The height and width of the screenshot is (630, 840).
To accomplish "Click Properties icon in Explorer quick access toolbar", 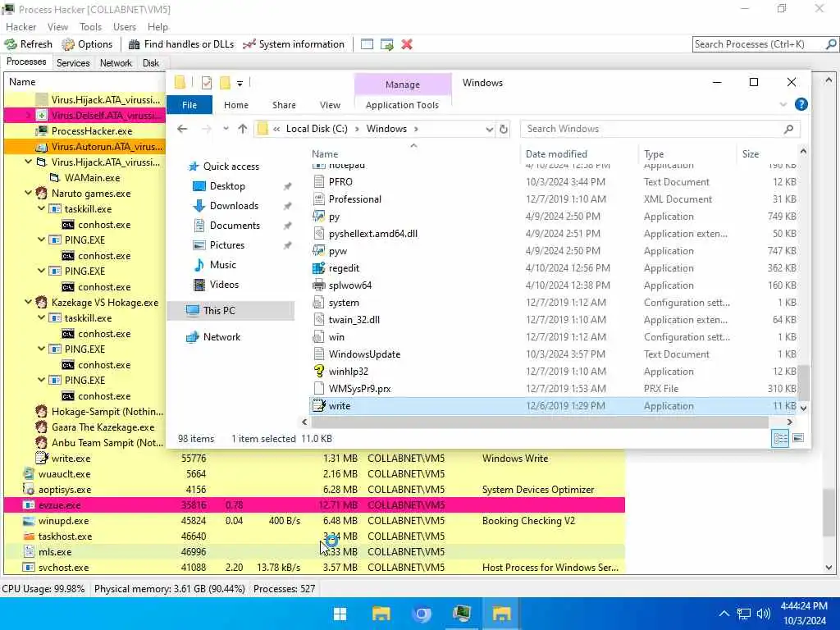I will pyautogui.click(x=206, y=83).
